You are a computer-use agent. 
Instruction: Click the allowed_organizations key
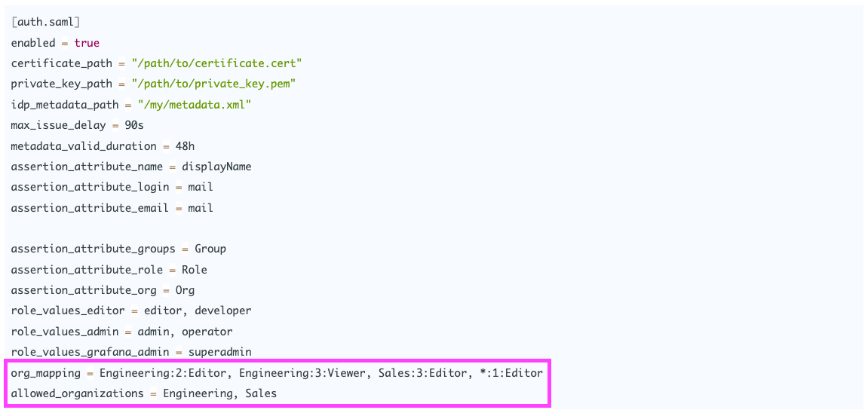point(78,393)
